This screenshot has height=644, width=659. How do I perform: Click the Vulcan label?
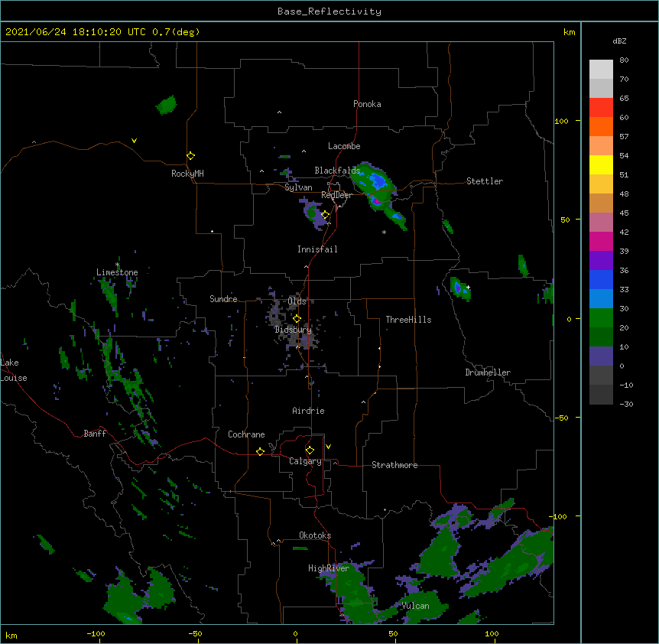point(415,606)
